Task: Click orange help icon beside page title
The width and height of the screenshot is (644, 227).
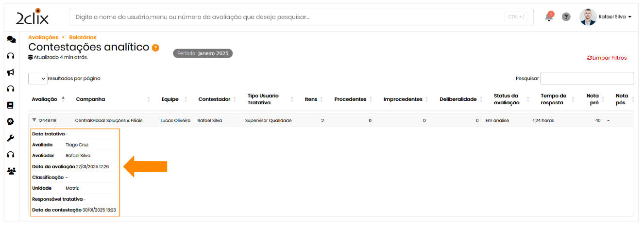Action: tap(155, 48)
